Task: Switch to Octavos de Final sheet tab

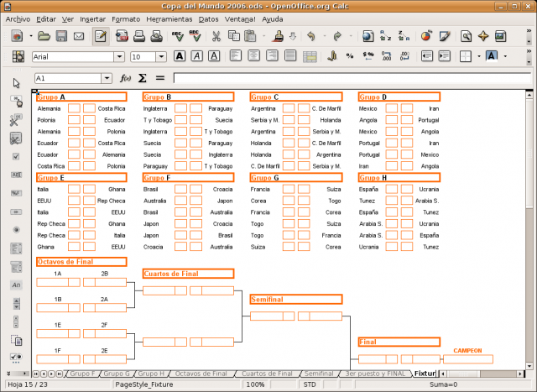Action: 201,374
